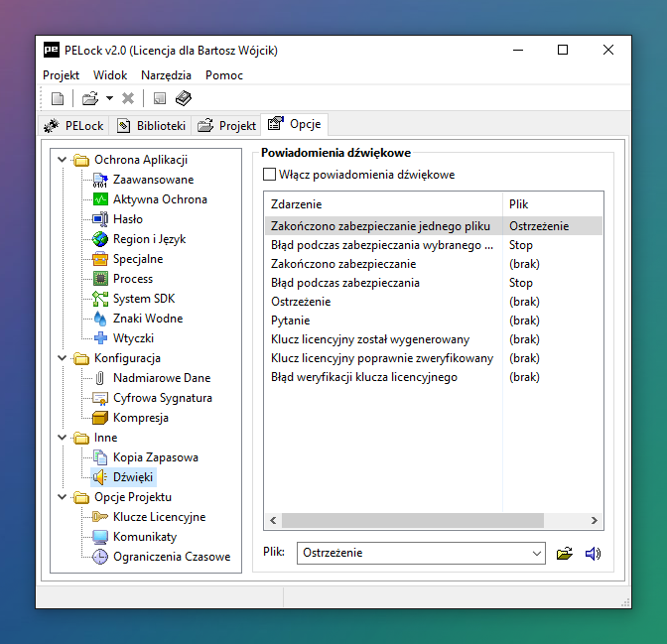667x644 pixels.
Task: Open Klucze Licencyjne settings
Action: pyautogui.click(x=159, y=517)
